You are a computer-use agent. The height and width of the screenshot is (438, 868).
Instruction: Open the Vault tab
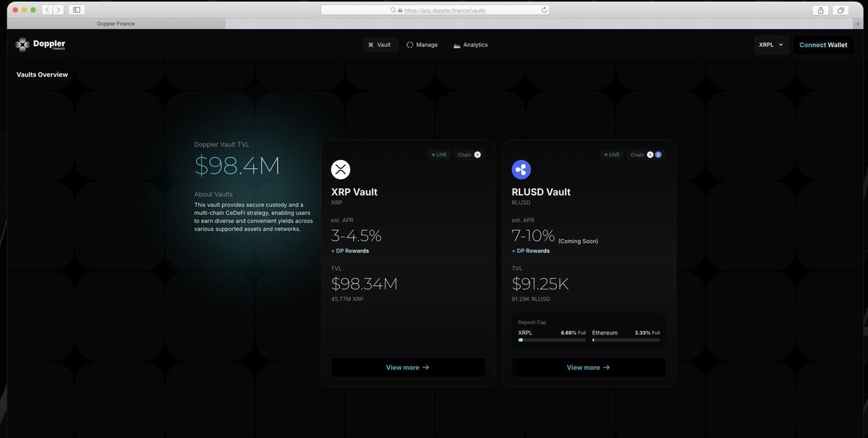380,45
